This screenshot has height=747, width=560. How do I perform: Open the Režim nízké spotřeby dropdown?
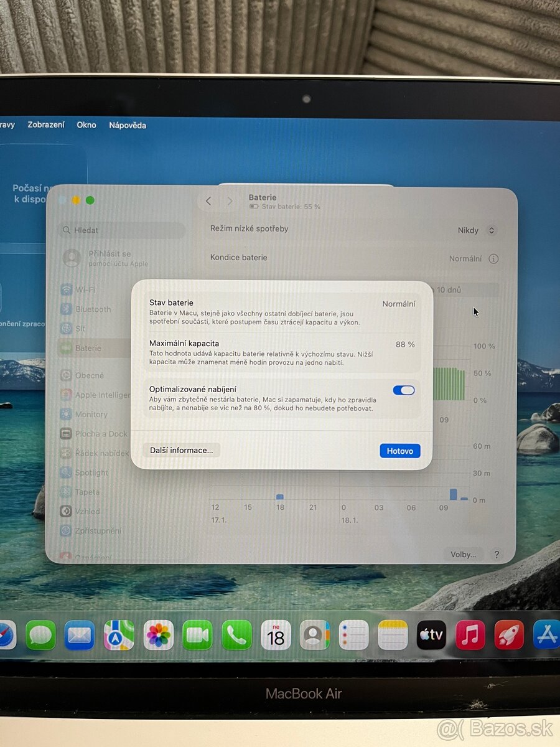pos(477,230)
